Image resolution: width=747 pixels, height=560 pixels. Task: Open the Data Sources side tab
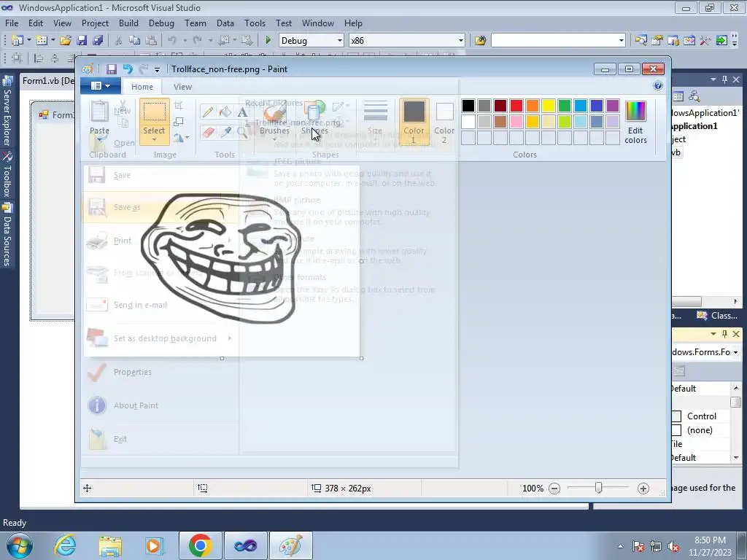[7, 234]
